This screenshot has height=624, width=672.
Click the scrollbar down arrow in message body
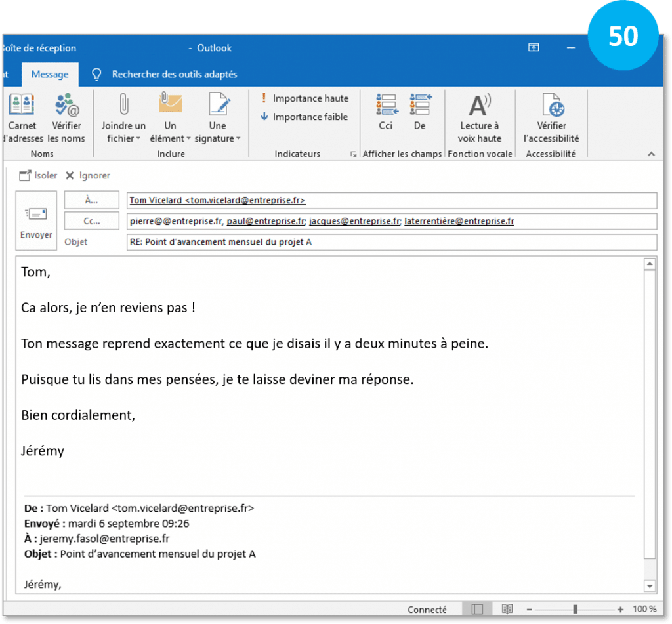click(x=650, y=587)
